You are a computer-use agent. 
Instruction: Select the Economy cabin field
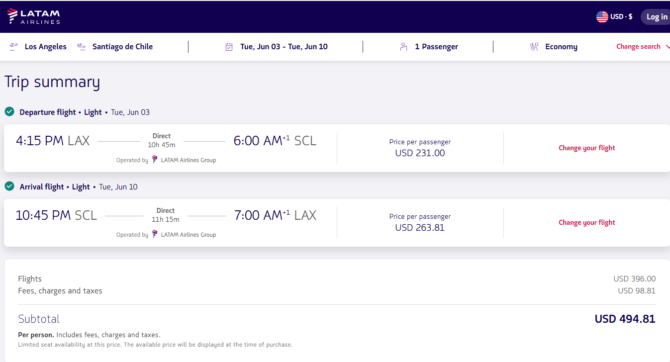click(554, 47)
